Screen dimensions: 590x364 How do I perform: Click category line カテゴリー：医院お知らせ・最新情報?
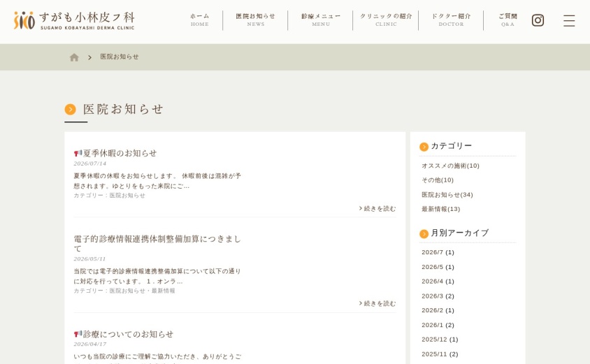click(x=124, y=291)
